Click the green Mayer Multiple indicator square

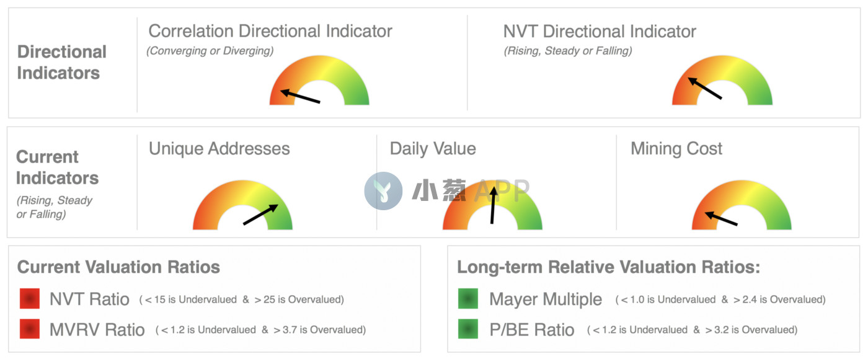468,299
